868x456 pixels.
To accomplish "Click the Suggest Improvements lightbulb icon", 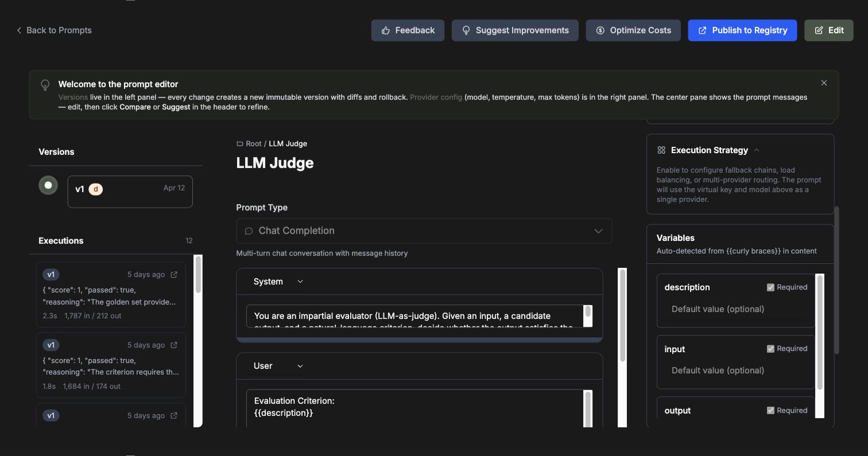I will click(x=466, y=30).
